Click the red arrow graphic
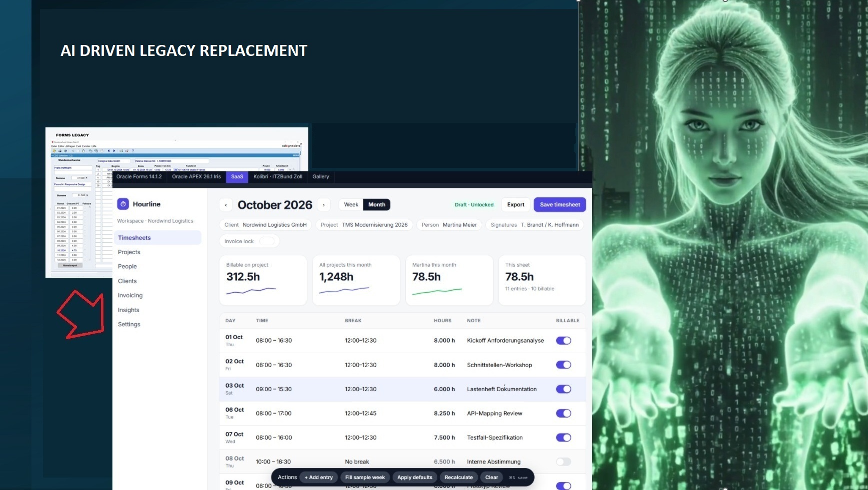 click(x=81, y=314)
